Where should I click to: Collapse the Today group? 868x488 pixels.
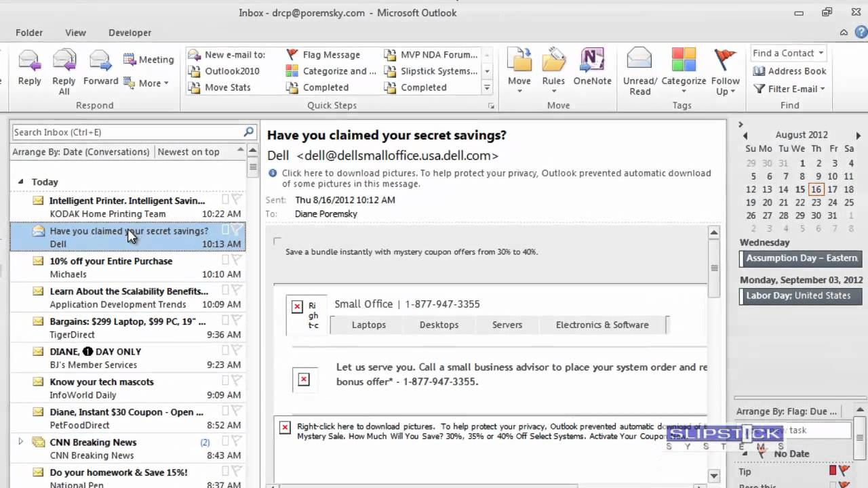coord(20,182)
